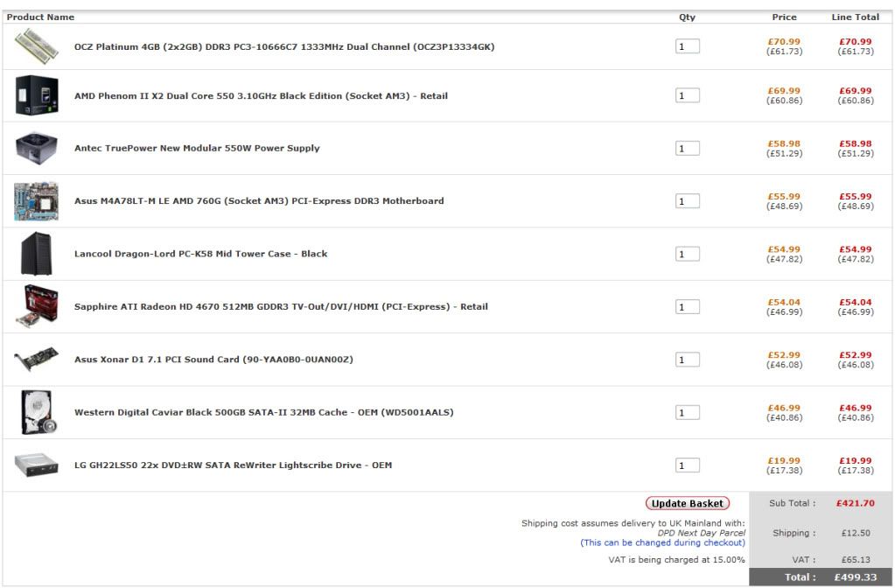
Task: Click £54.99 in the Price column
Action: 784,249
